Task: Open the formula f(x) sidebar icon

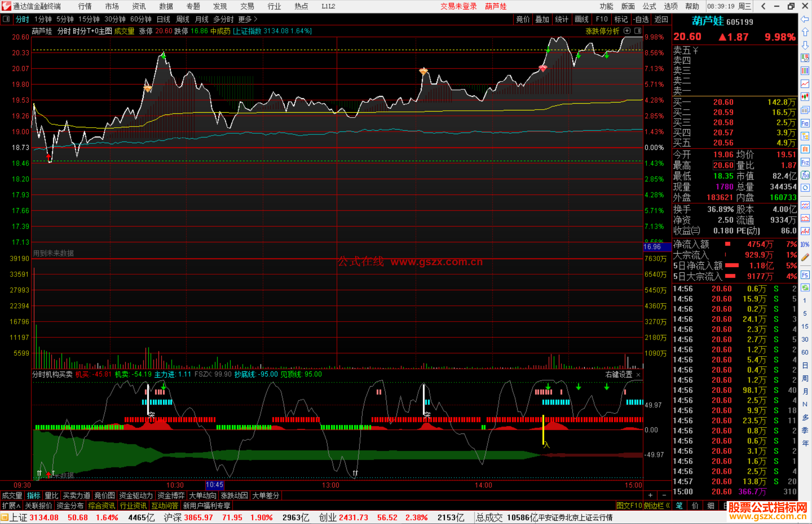Action: point(805,175)
